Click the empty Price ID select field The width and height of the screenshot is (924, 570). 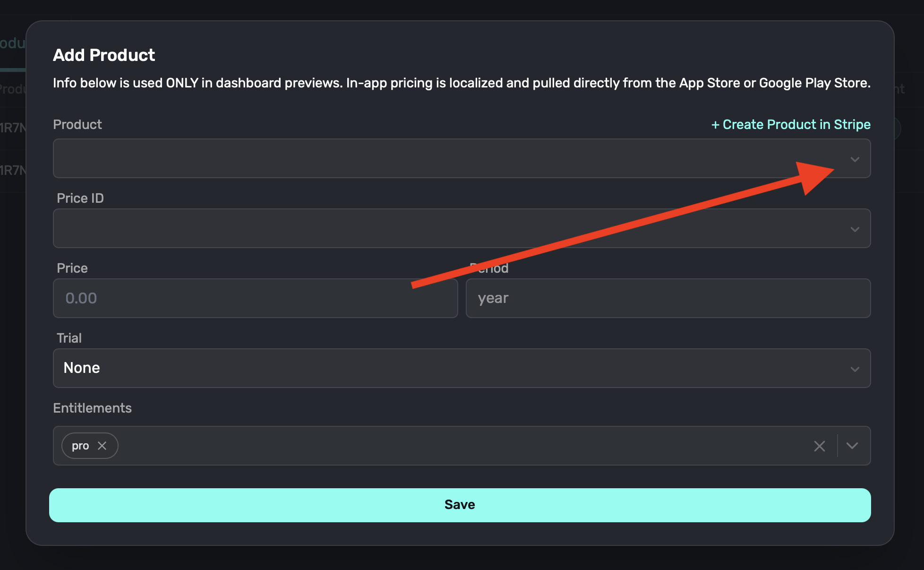point(425,228)
